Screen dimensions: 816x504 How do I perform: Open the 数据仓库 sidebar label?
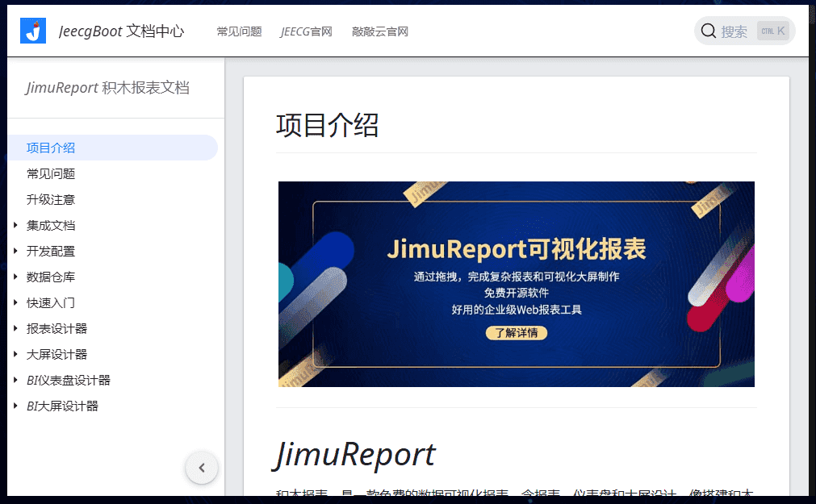(51, 277)
